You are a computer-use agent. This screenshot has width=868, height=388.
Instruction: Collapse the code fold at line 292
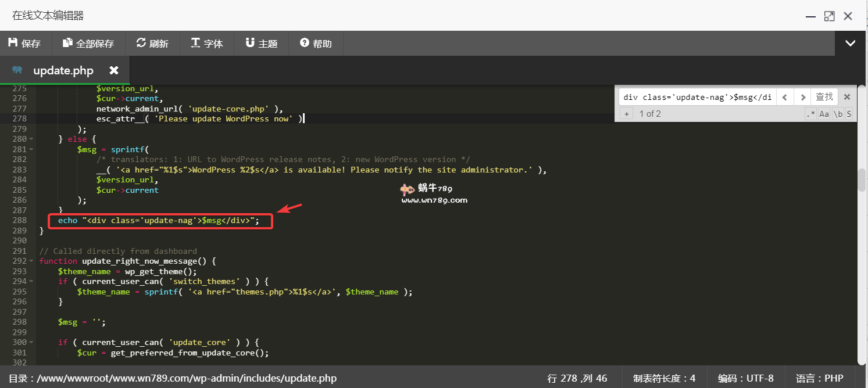31,261
